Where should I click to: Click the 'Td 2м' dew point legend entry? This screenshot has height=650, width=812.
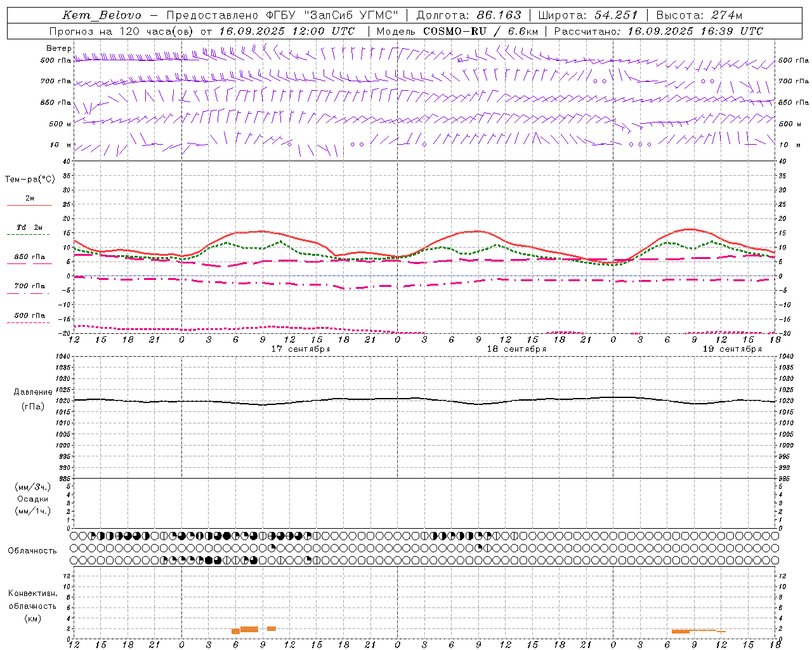pos(29,227)
